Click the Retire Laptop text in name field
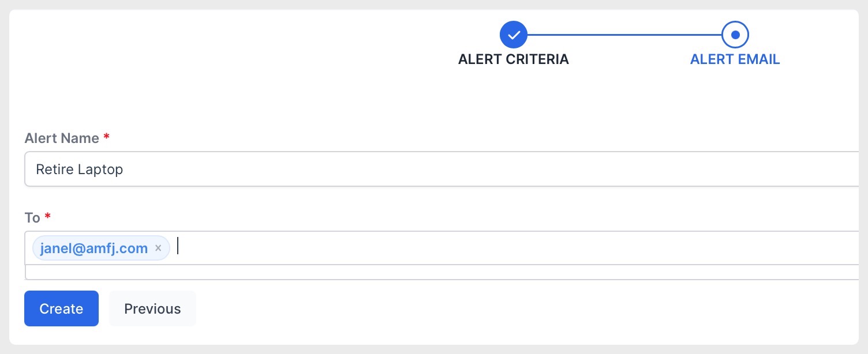 click(80, 170)
